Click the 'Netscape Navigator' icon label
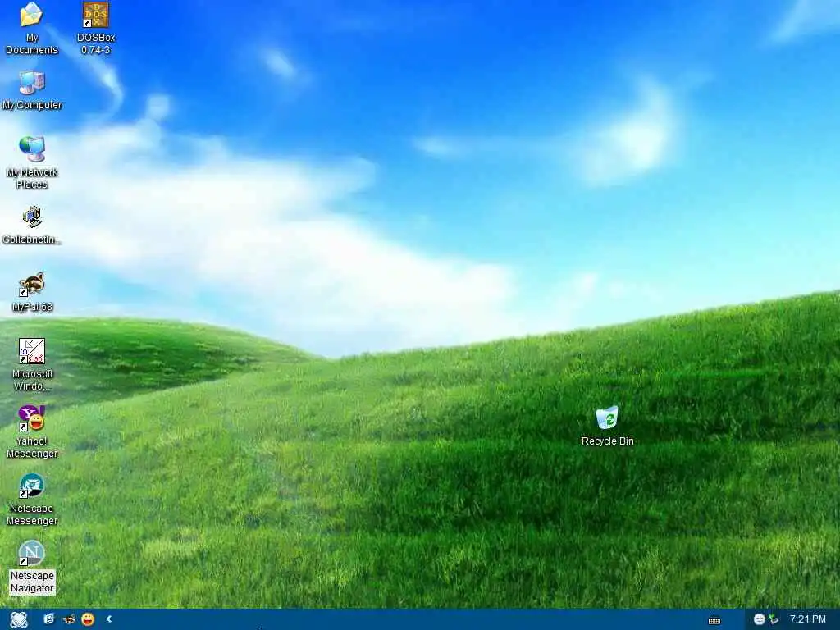 32,582
